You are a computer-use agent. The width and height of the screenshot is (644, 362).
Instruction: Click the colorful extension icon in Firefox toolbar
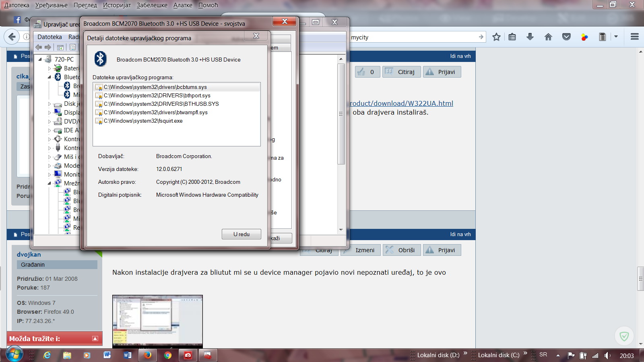(x=584, y=37)
